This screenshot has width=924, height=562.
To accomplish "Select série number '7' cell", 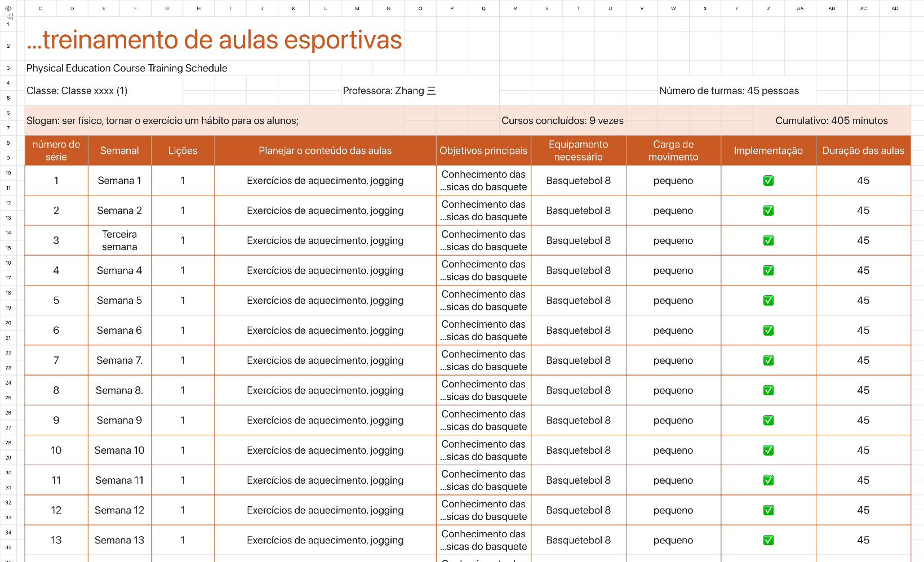I will pos(56,360).
